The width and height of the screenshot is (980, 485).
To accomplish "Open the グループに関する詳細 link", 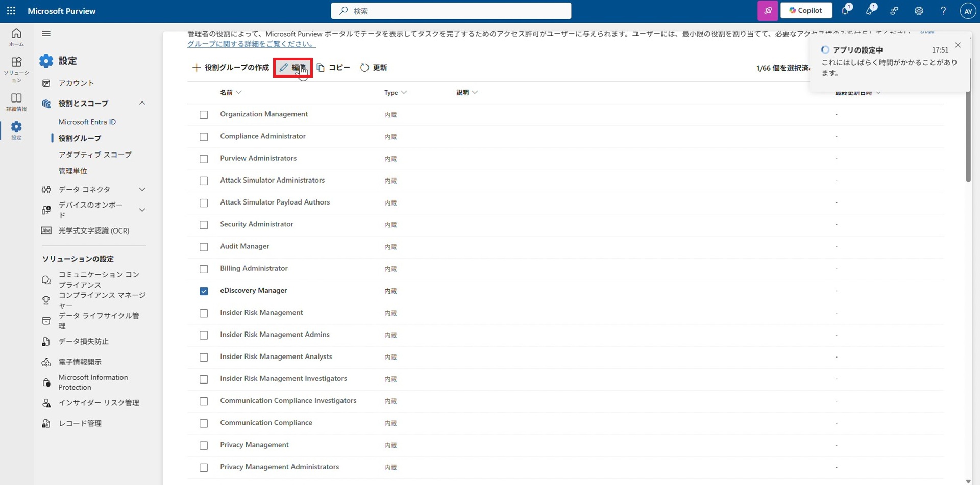I will (x=252, y=44).
